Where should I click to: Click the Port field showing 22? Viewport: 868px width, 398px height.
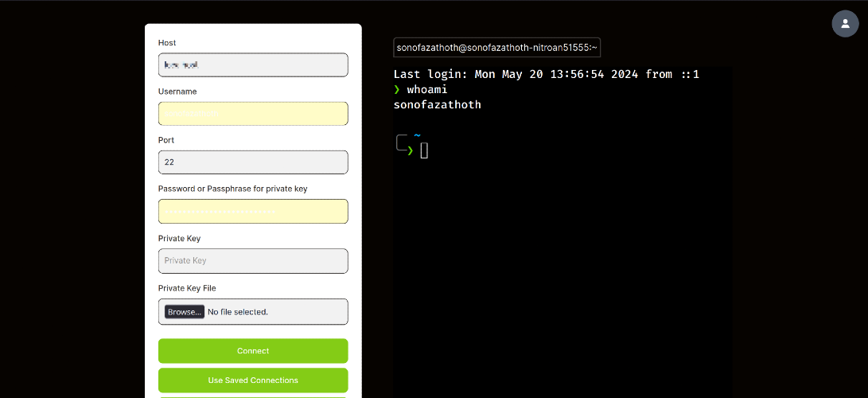point(253,162)
